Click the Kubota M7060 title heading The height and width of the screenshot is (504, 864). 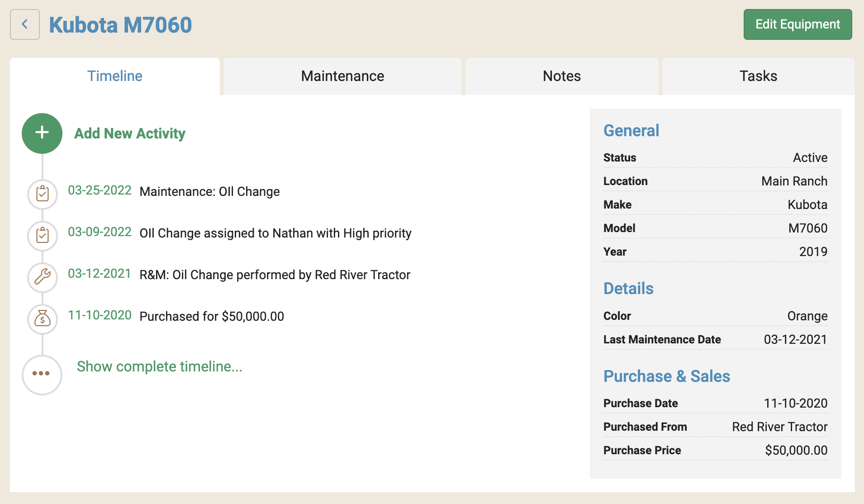120,25
